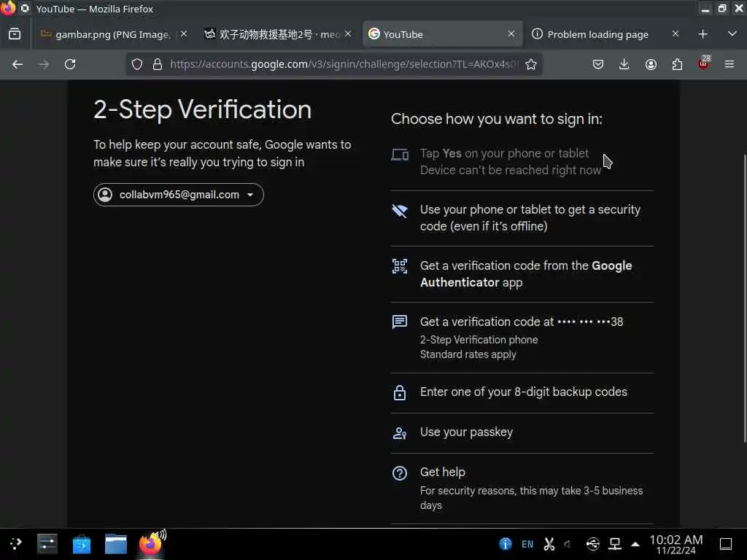Open the Extensions puzzle icon

tap(677, 64)
